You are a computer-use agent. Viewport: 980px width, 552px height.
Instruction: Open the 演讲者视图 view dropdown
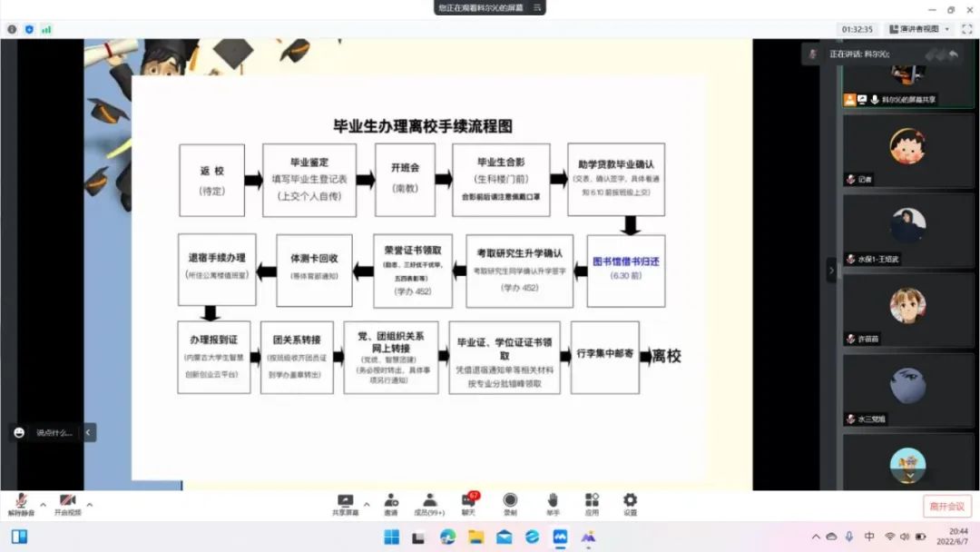(x=918, y=29)
